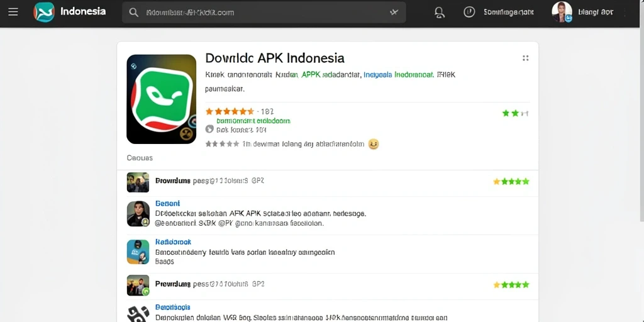Click the circular info icon in the header
Viewport: 644px width, 322px height.
469,12
